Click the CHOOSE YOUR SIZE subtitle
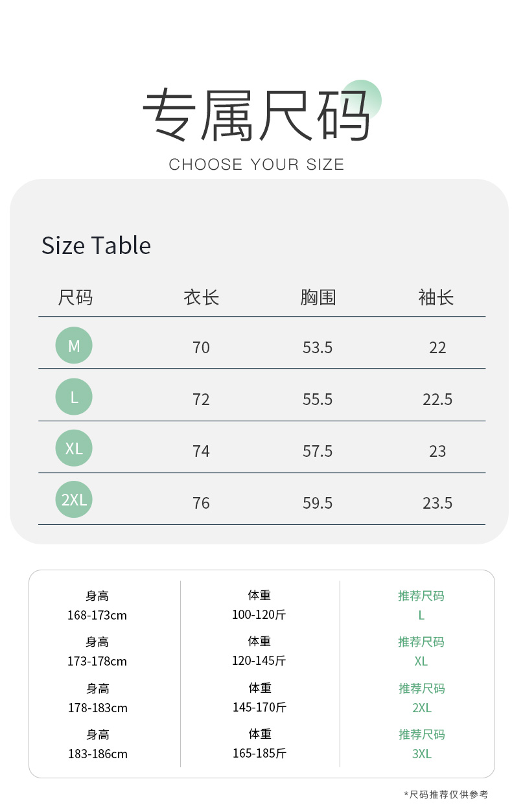 [256, 165]
